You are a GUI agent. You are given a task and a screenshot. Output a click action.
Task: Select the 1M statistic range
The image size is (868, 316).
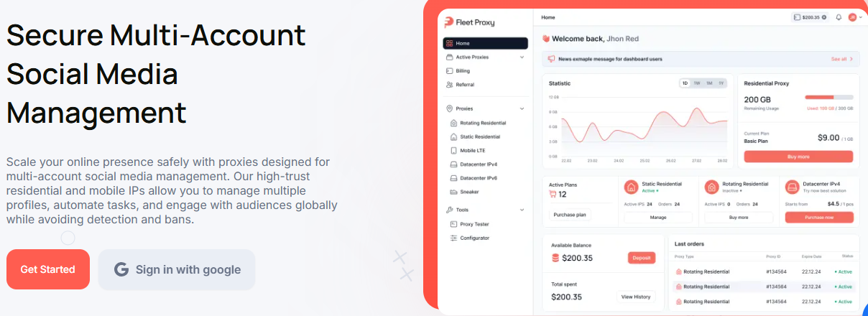[x=708, y=83]
